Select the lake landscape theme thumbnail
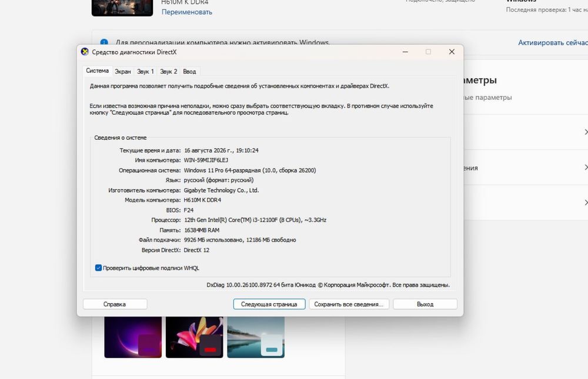 click(x=256, y=337)
